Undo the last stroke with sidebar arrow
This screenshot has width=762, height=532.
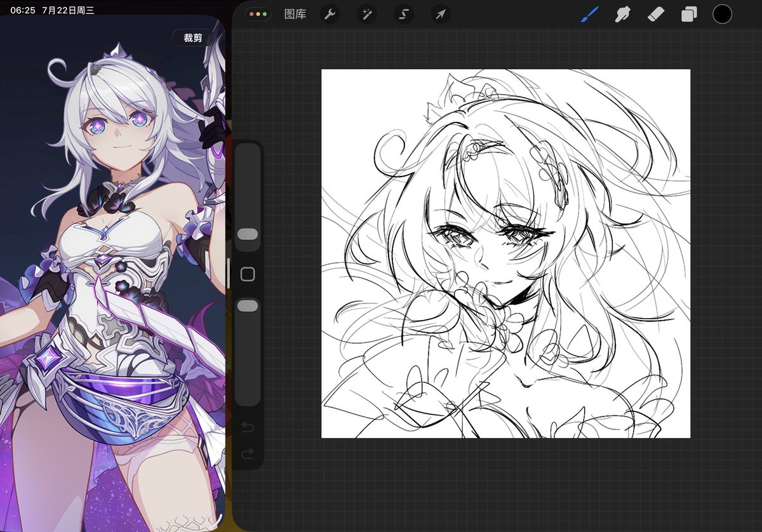(248, 427)
